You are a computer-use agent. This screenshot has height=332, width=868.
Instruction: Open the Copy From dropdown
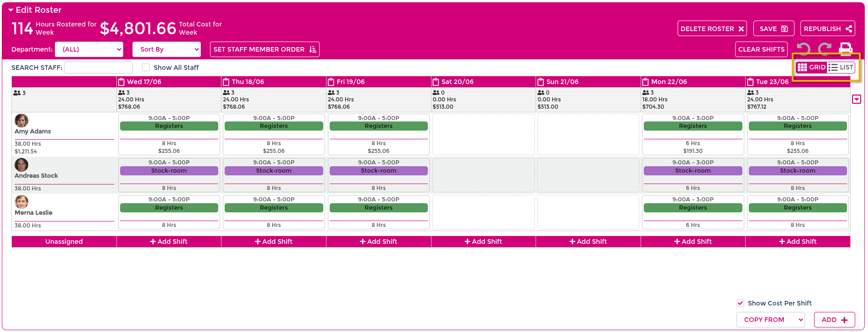(x=771, y=320)
